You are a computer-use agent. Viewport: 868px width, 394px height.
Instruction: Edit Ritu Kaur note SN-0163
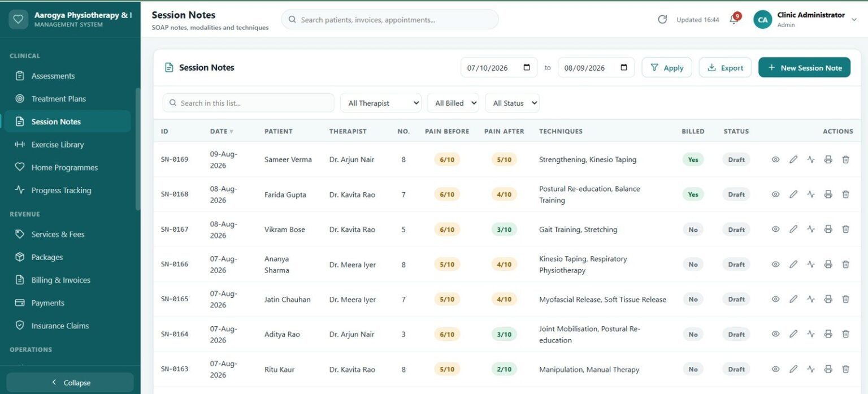coord(793,370)
